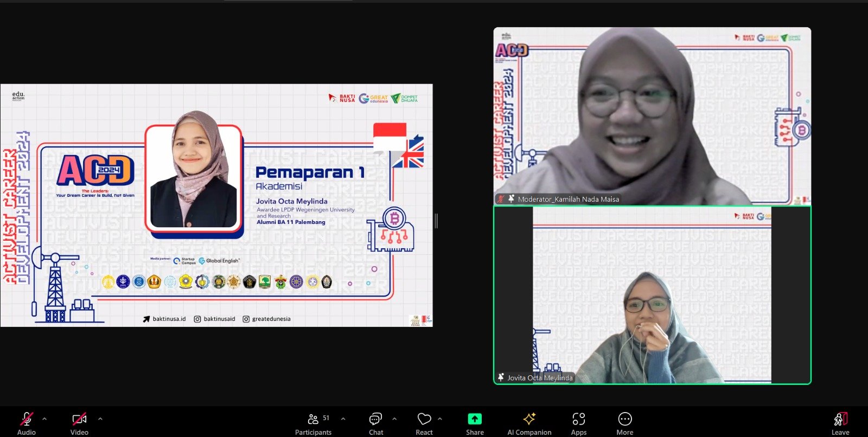868x437 pixels.
Task: Expand video options arrow beside Video
Action: tap(100, 419)
